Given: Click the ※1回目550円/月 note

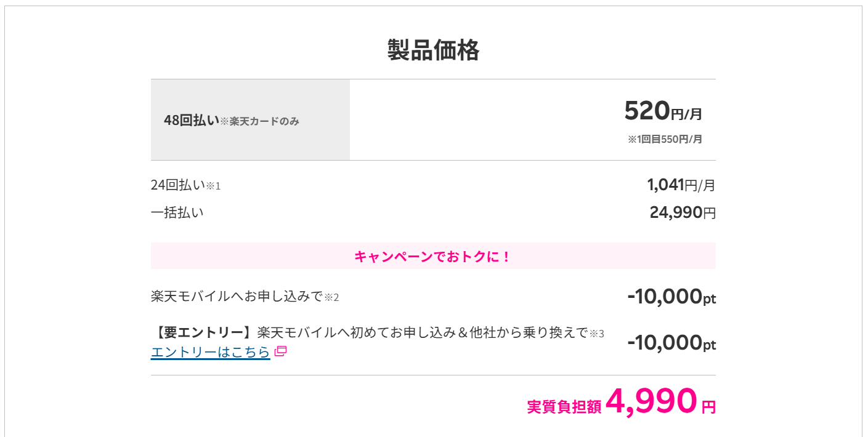Looking at the screenshot, I should [665, 139].
